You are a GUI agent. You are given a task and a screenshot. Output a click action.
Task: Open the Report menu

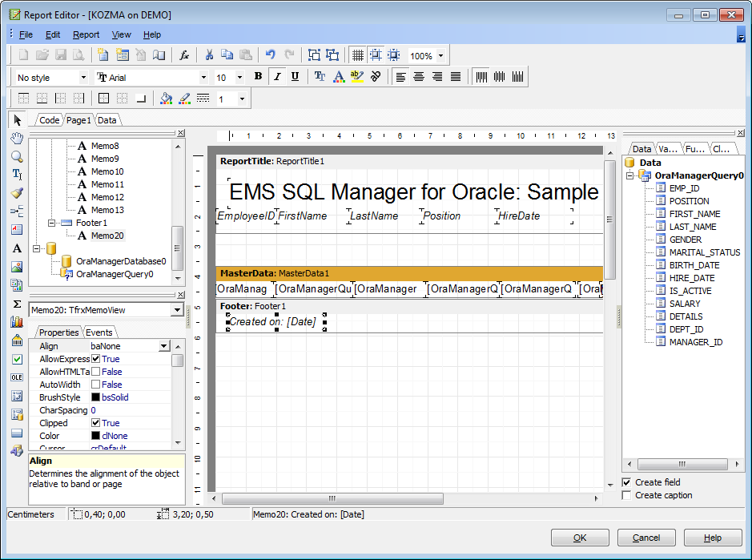pos(86,34)
